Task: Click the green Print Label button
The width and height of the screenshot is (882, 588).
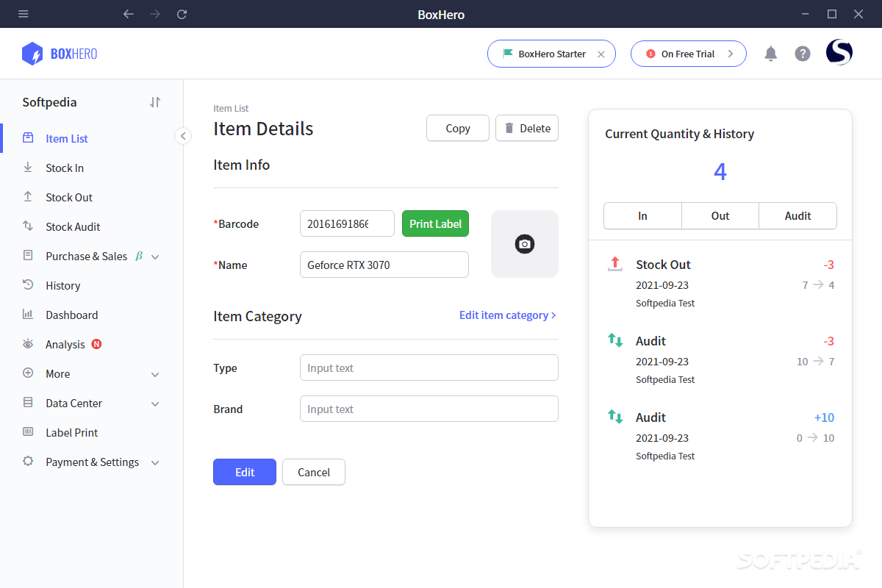Action: [x=435, y=223]
